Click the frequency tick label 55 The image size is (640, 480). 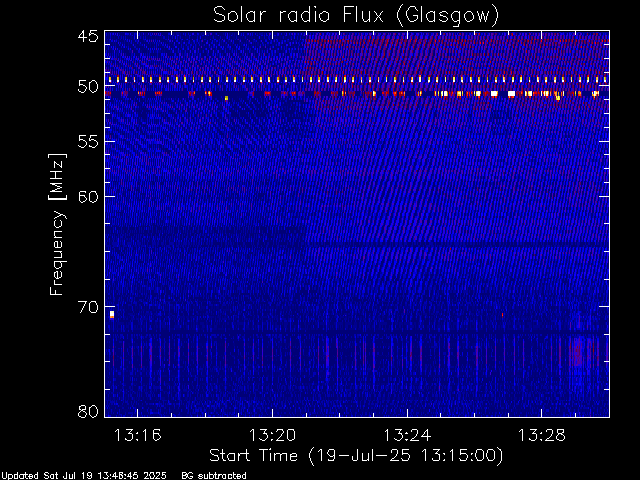(x=88, y=142)
